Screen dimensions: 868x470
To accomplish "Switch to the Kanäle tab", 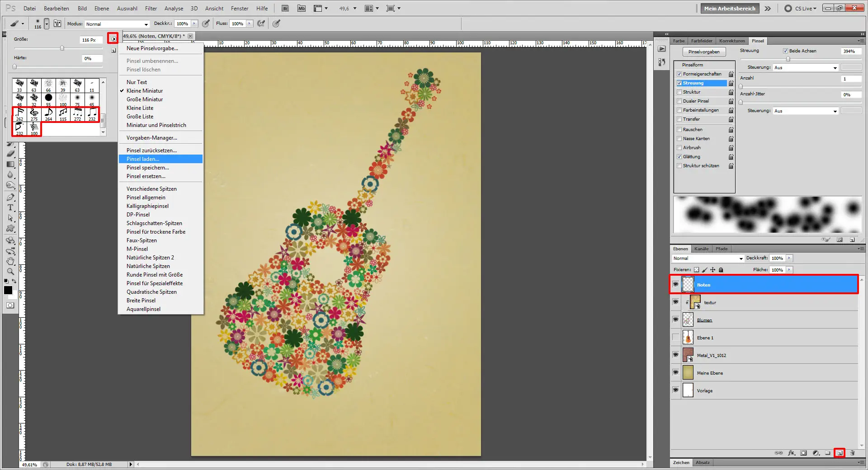I will (x=701, y=249).
